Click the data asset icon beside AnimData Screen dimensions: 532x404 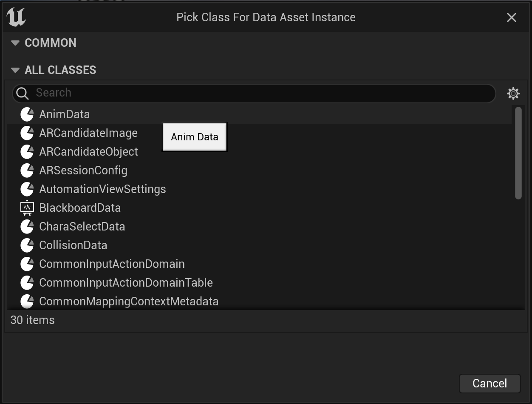(x=27, y=114)
